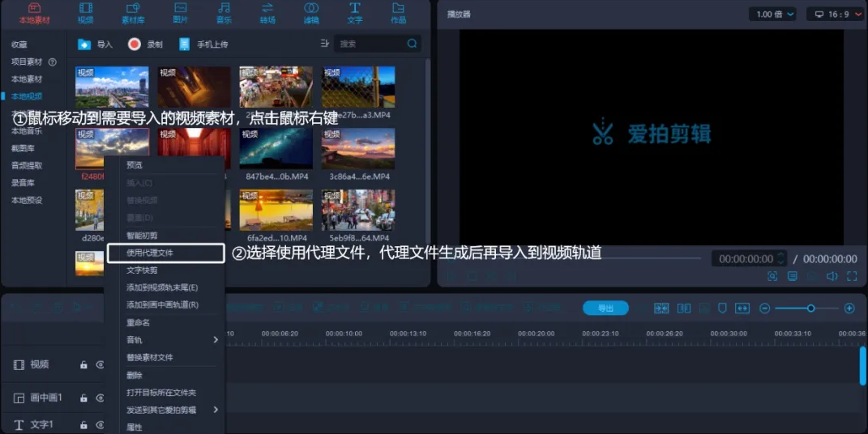Viewport: 868px width, 434px height.
Task: Click the red 录制 record button
Action: [x=134, y=45]
